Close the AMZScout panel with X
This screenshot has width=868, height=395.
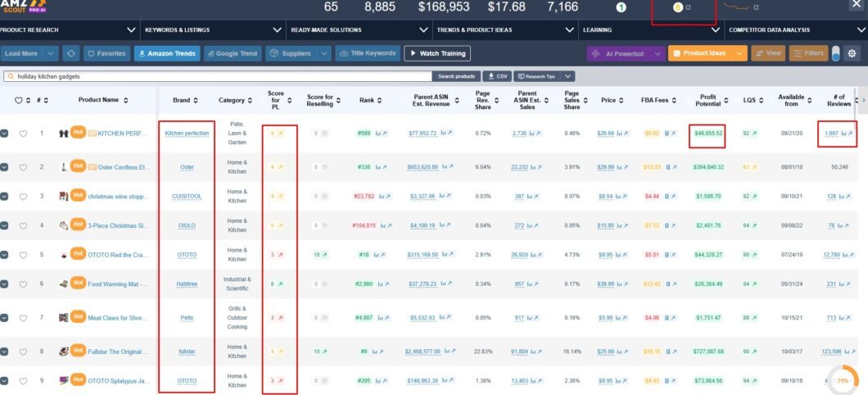click(x=856, y=5)
